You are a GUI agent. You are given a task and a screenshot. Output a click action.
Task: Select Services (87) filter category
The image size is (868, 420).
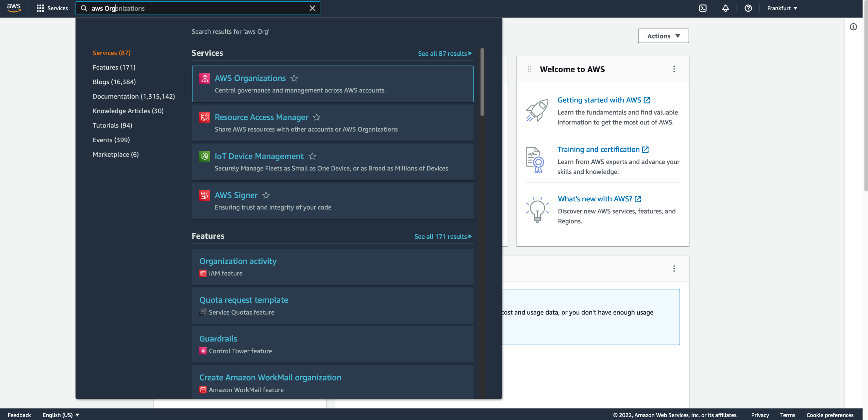[112, 53]
